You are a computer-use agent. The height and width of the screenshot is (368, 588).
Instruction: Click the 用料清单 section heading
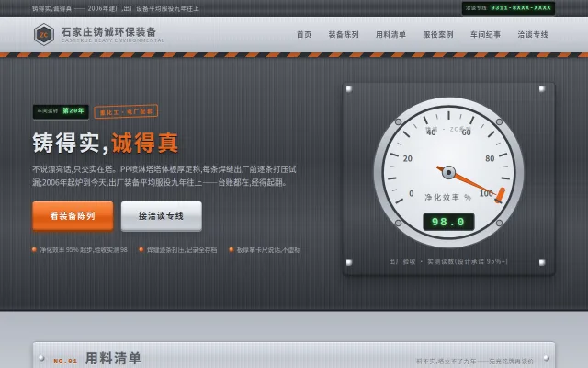tap(113, 358)
